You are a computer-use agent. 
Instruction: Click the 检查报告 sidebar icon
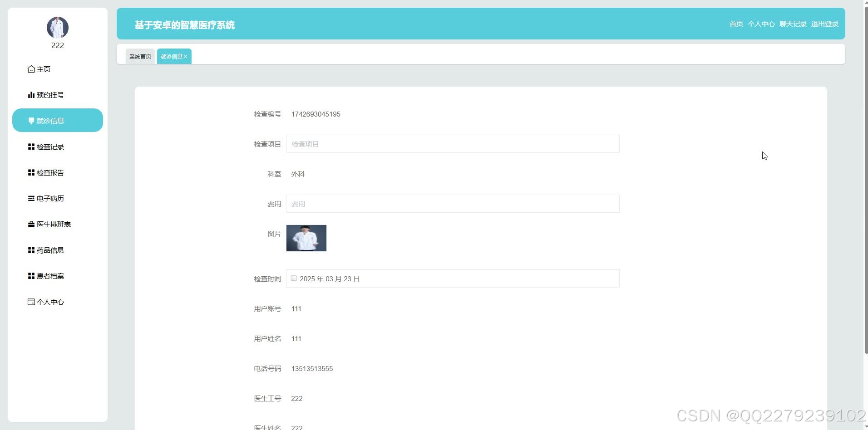pos(31,172)
